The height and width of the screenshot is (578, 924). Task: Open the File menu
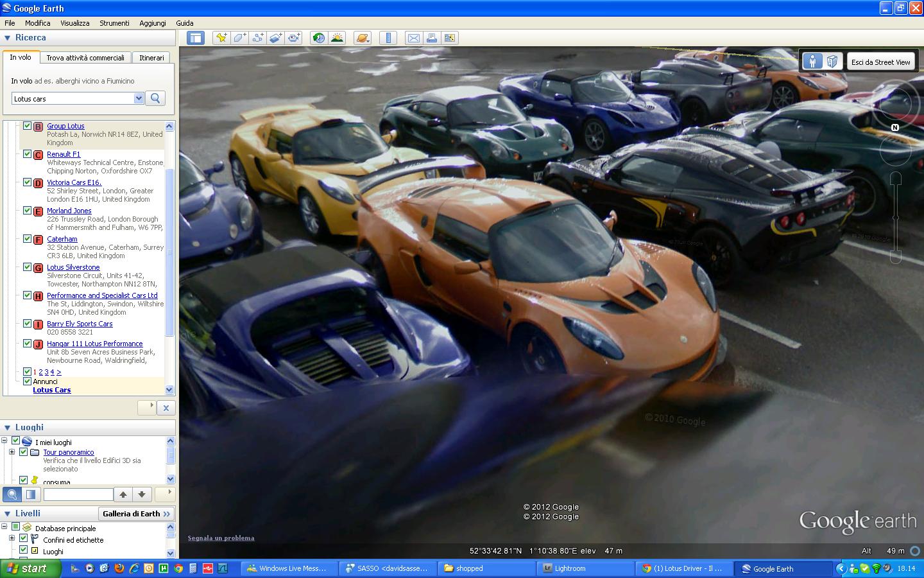(x=10, y=23)
